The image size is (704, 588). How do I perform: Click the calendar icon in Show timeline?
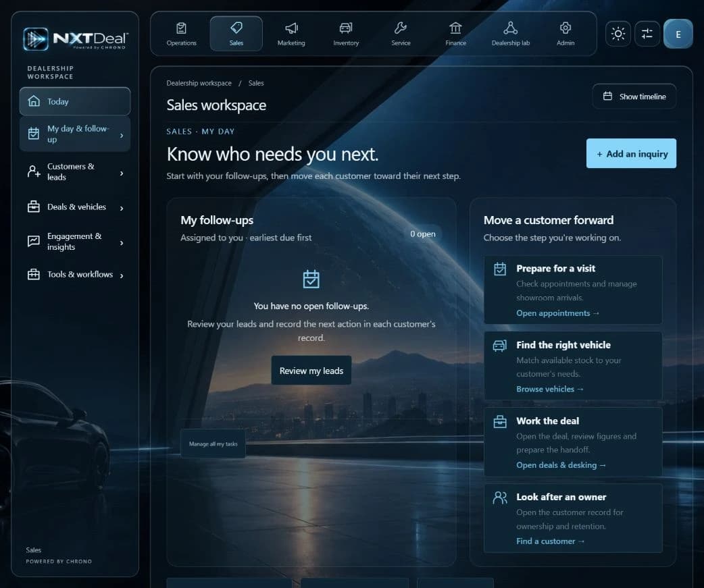pos(607,96)
